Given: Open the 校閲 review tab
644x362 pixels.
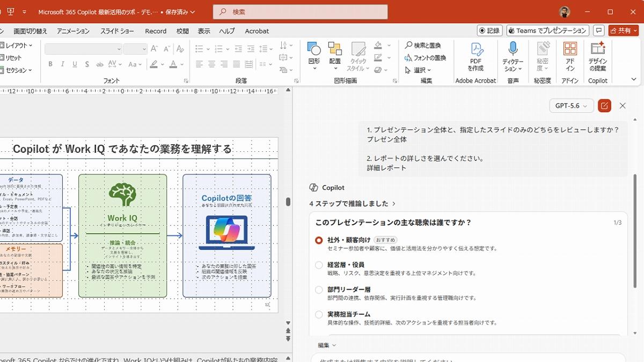Looking at the screenshot, I should tap(183, 31).
